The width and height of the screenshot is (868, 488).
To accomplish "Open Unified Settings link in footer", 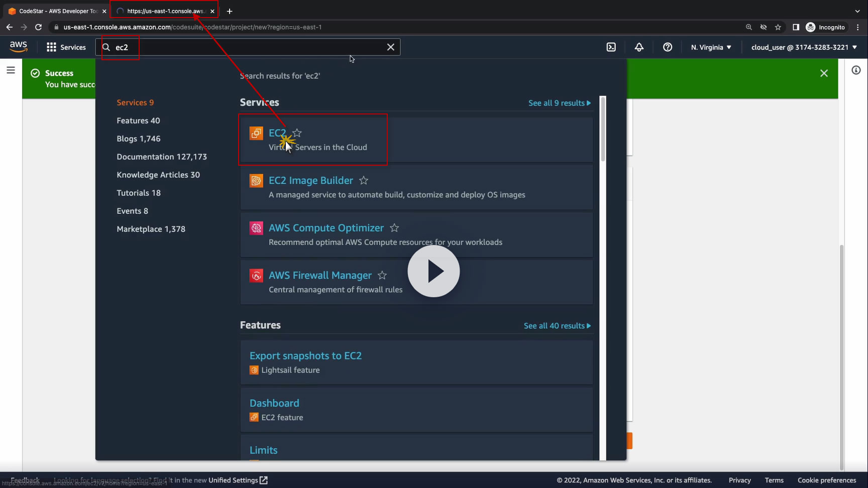I will click(x=238, y=480).
